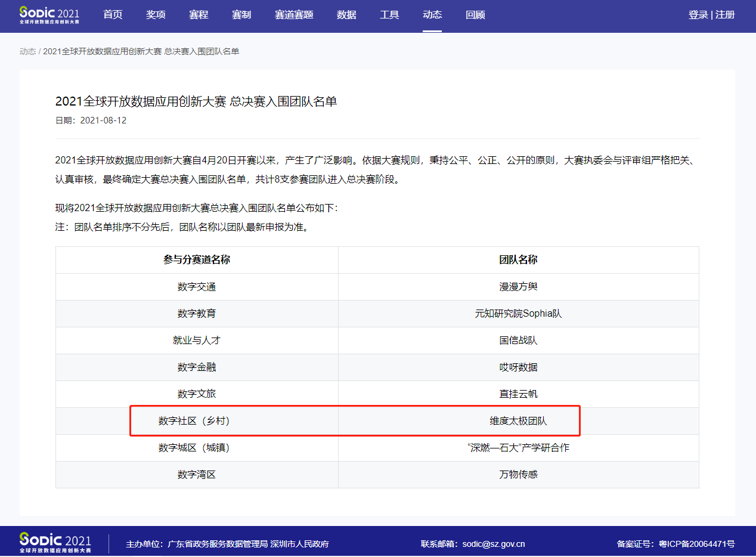The height and width of the screenshot is (557, 756).
Task: Click the 维度太极团队 team name cell
Action: (518, 421)
